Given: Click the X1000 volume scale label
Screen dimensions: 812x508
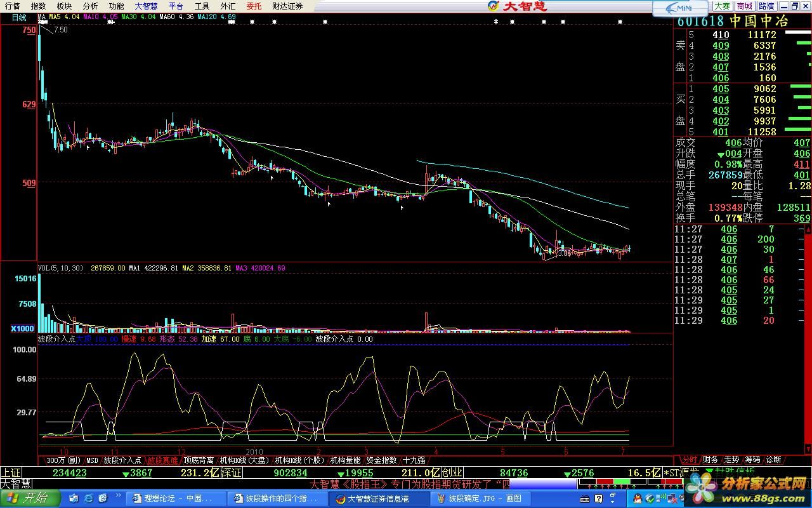Looking at the screenshot, I should click(x=22, y=328).
